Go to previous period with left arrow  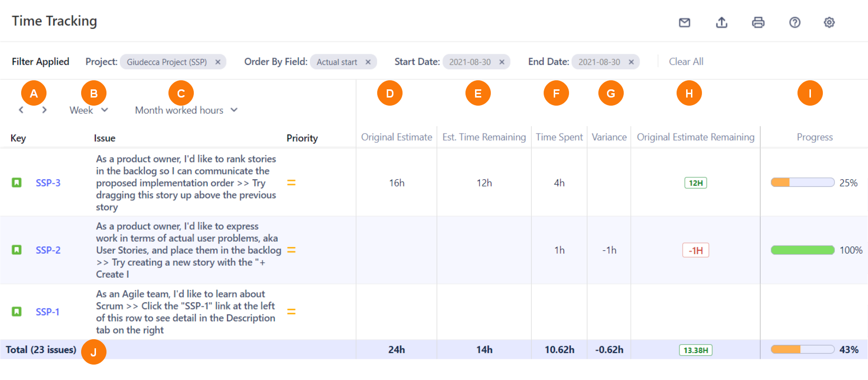(21, 110)
